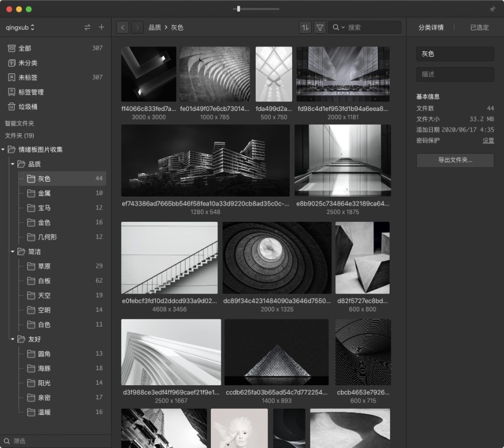Viewport: 504px width, 448px height.
Task: Collapse the 友好 folder tree
Action: coord(13,339)
